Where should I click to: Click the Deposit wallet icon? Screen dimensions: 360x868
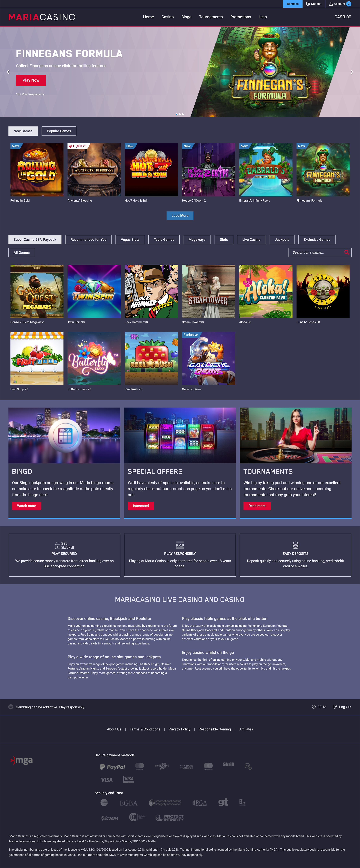[308, 4]
